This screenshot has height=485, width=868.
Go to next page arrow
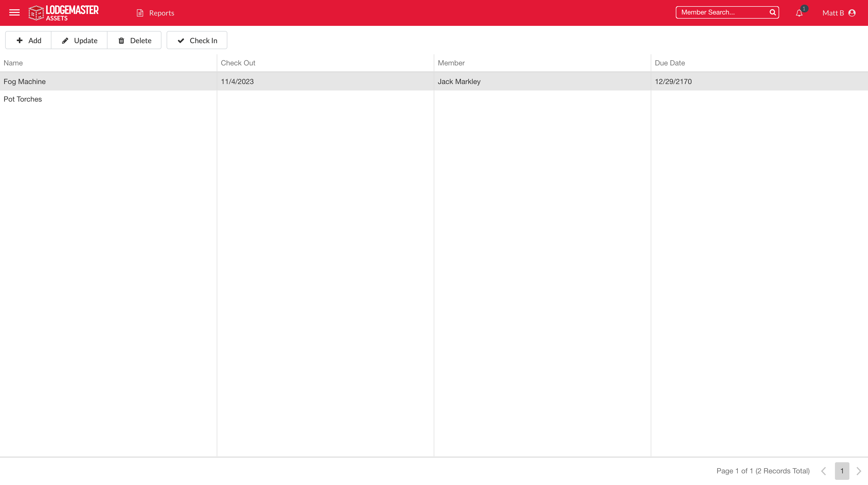(858, 471)
